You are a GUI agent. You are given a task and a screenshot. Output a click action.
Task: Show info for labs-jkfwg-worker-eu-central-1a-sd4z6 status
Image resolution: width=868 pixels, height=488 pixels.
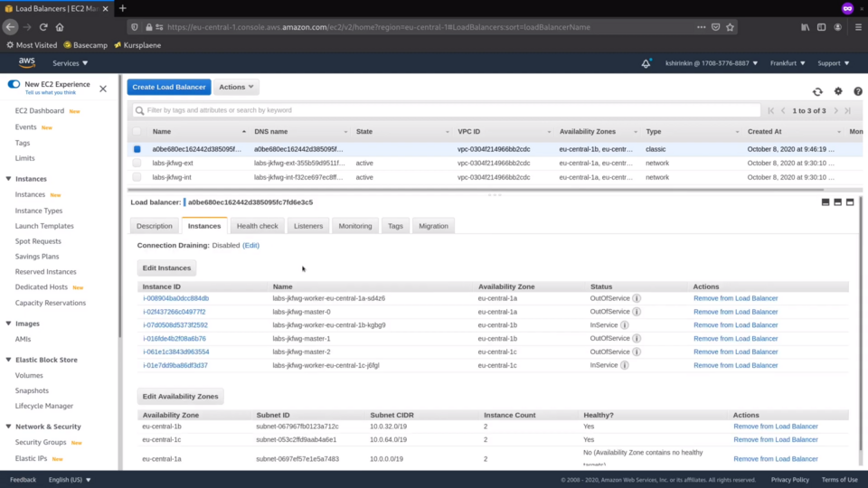point(637,298)
